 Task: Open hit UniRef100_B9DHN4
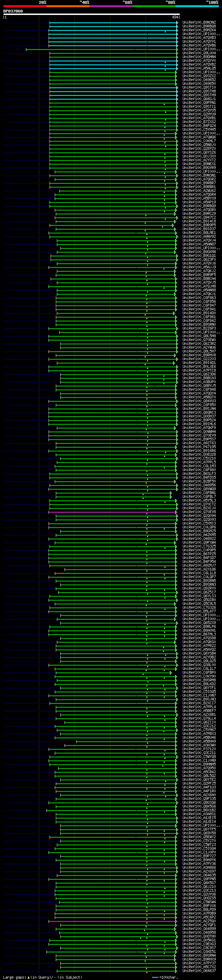pyautogui.click(x=199, y=57)
